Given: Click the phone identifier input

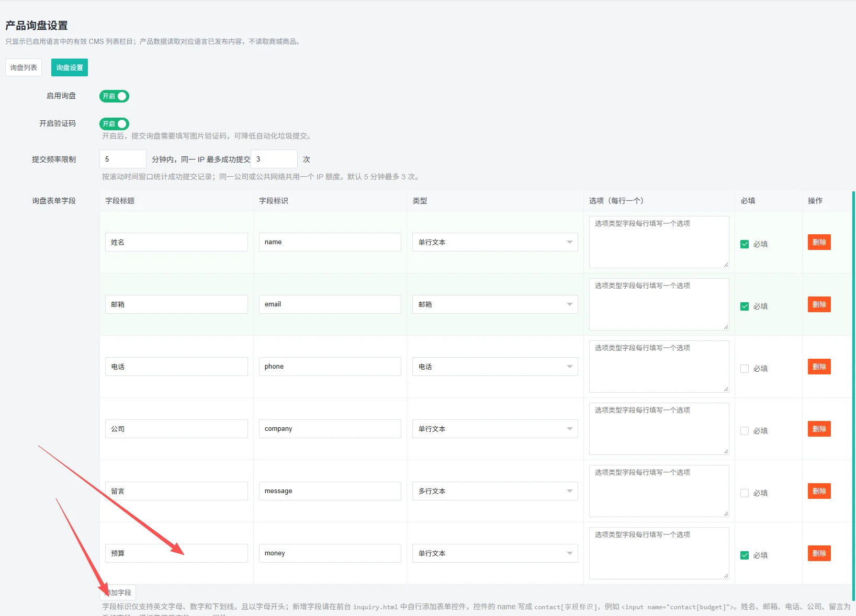Looking at the screenshot, I should click(330, 367).
